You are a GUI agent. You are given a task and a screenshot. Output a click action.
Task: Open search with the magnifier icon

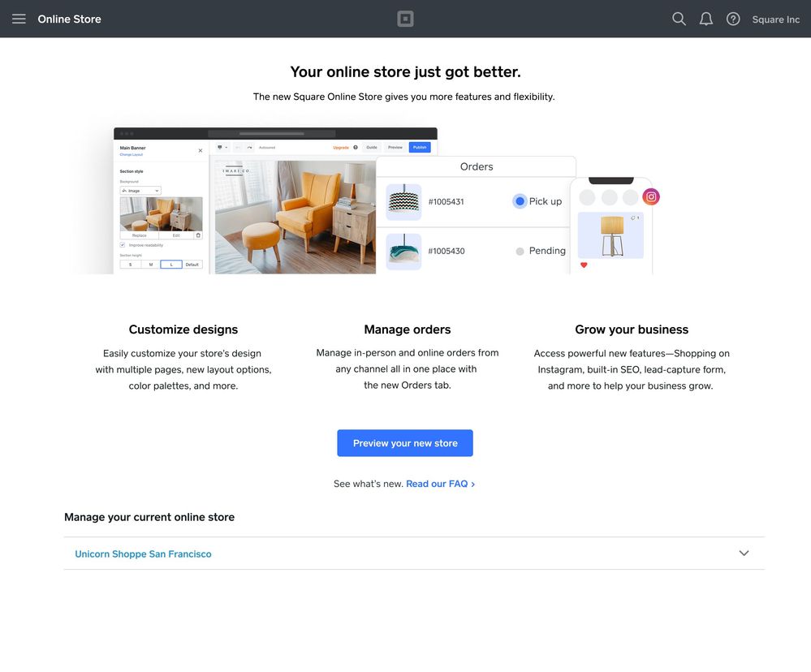pyautogui.click(x=679, y=19)
